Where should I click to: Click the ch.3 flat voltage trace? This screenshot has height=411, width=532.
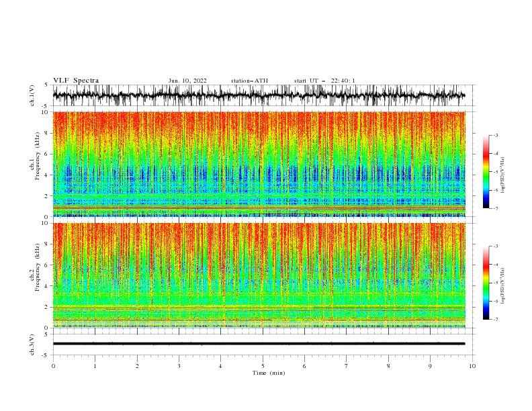click(x=259, y=344)
